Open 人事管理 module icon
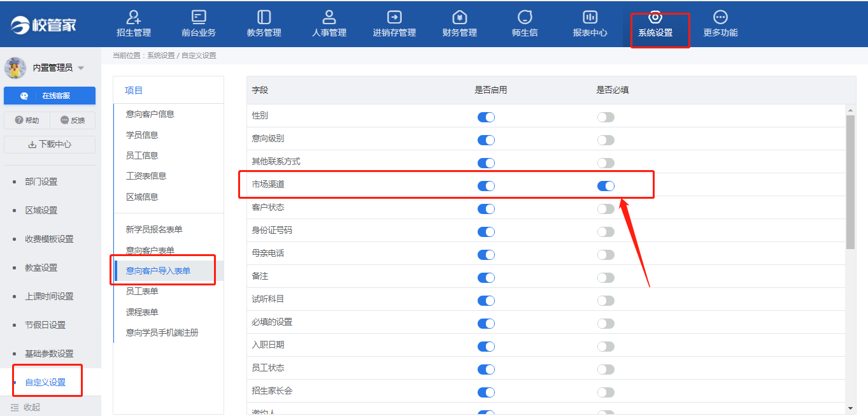The height and width of the screenshot is (416, 868). click(x=329, y=17)
